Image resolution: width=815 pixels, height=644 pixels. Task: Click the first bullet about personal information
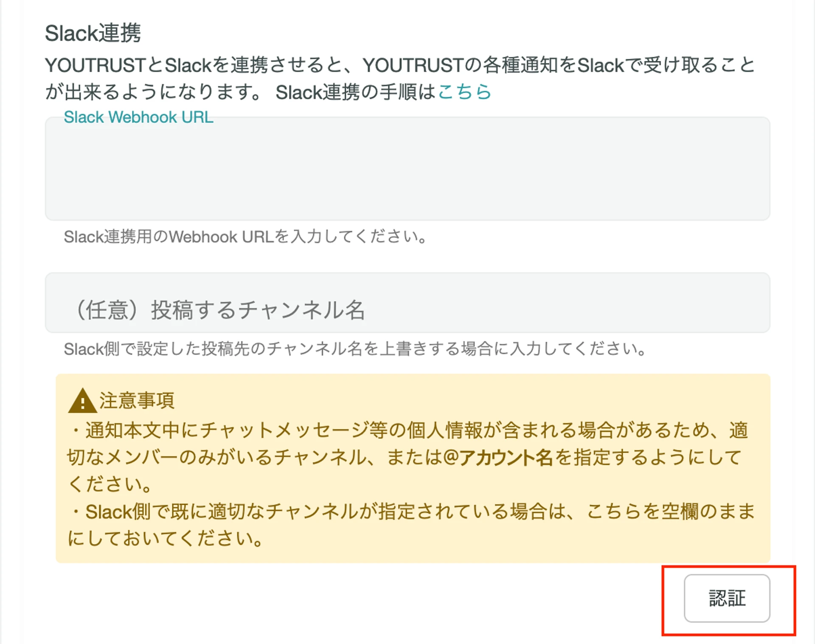(407, 430)
